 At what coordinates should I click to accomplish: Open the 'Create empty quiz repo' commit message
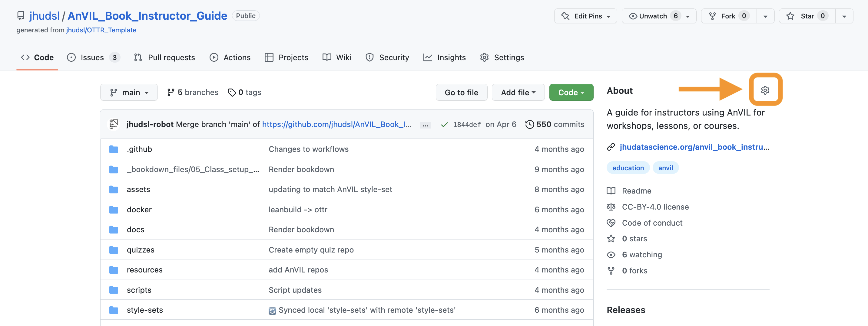(x=311, y=249)
